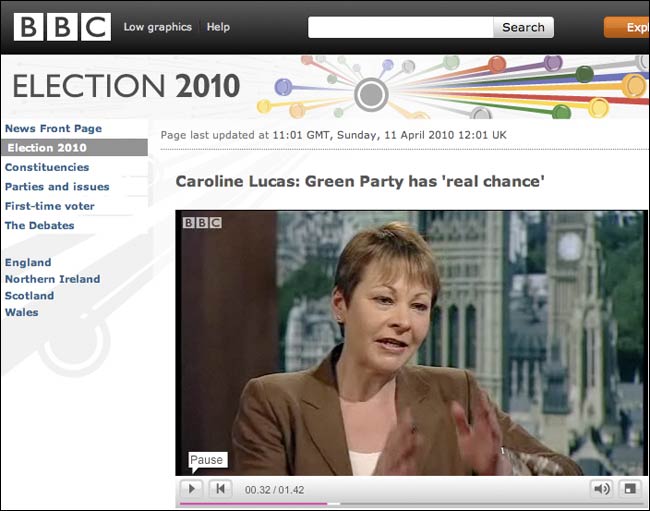650x511 pixels.
Task: Navigate to Wales election news
Action: click(22, 312)
